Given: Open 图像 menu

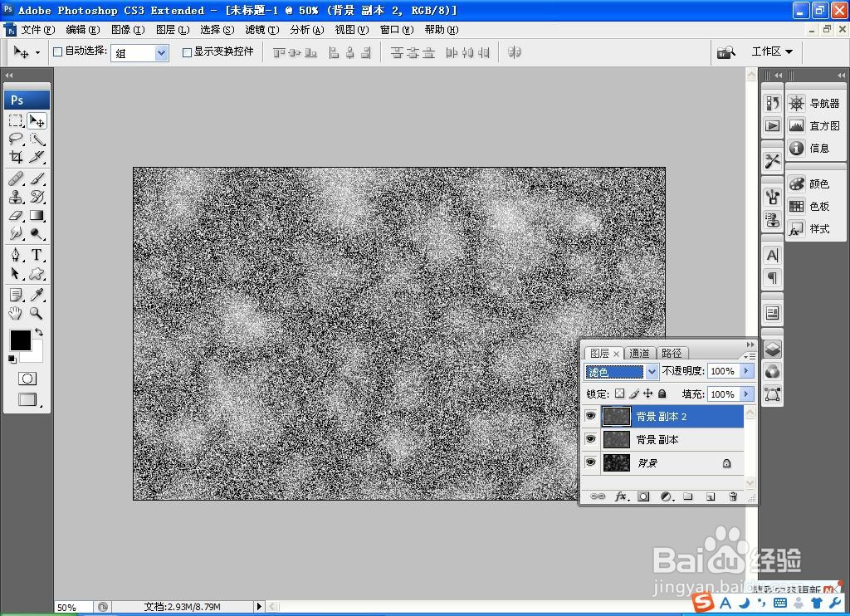Looking at the screenshot, I should click(128, 30).
